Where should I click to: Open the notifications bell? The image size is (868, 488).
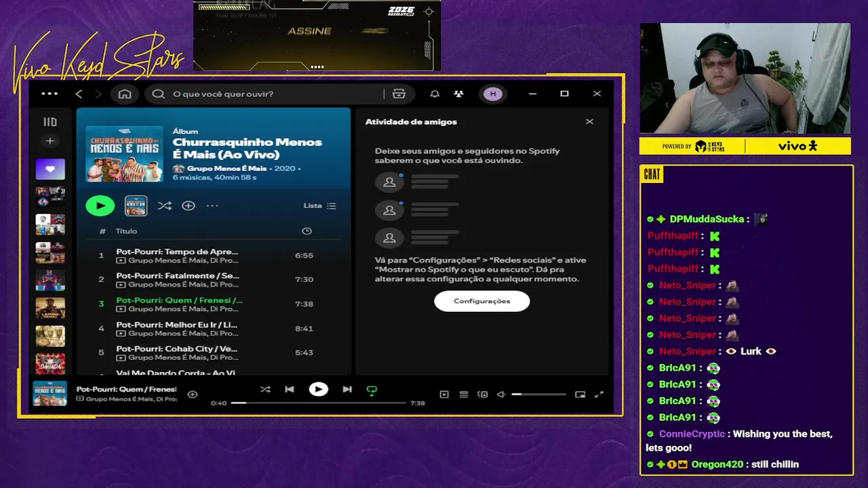(x=435, y=94)
